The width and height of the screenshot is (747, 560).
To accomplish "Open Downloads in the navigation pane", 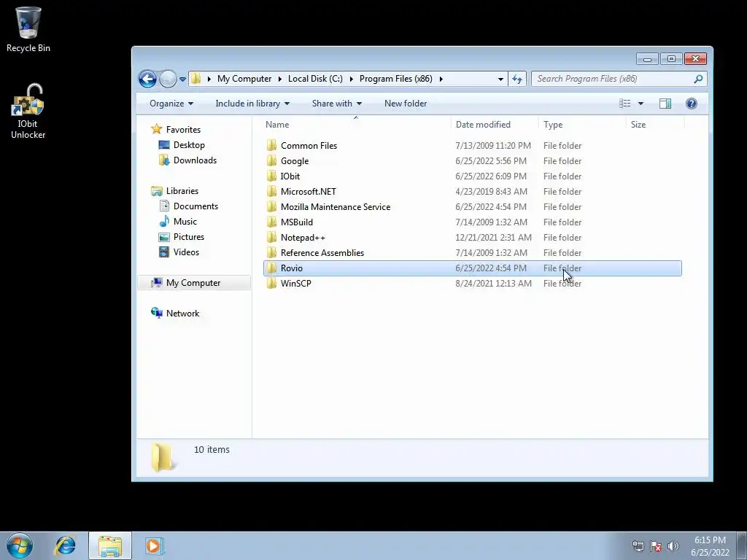I will pyautogui.click(x=195, y=160).
